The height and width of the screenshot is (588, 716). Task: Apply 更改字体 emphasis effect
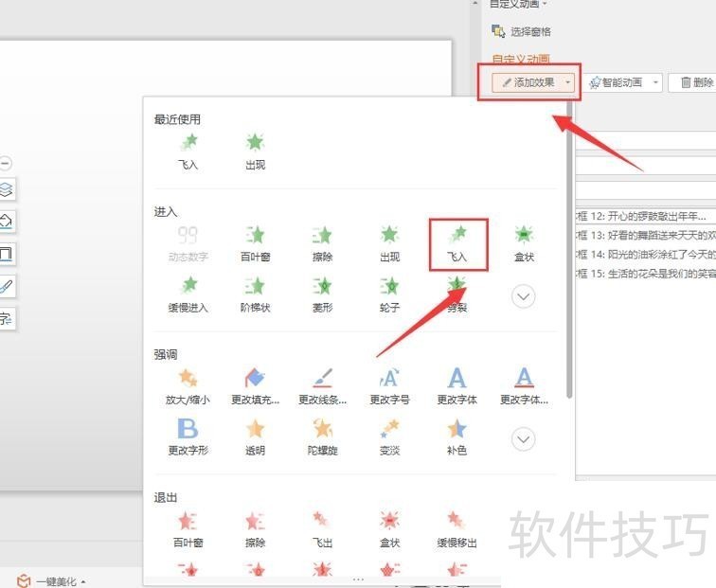457,387
